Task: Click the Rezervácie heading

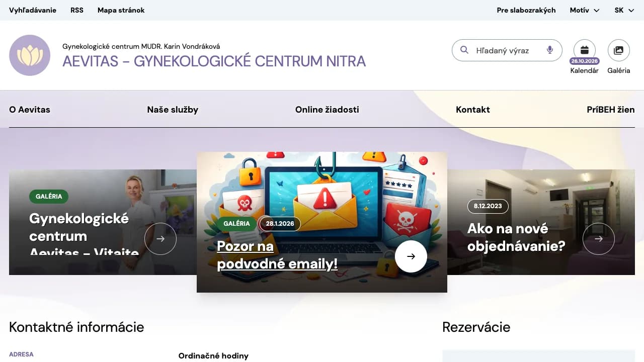Action: (476, 327)
